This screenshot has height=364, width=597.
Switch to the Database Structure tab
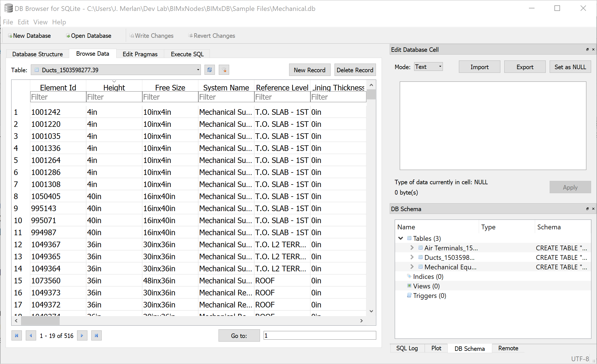(38, 54)
